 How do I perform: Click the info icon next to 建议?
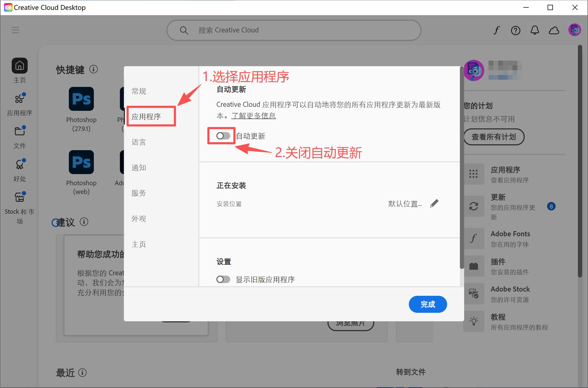coord(84,222)
